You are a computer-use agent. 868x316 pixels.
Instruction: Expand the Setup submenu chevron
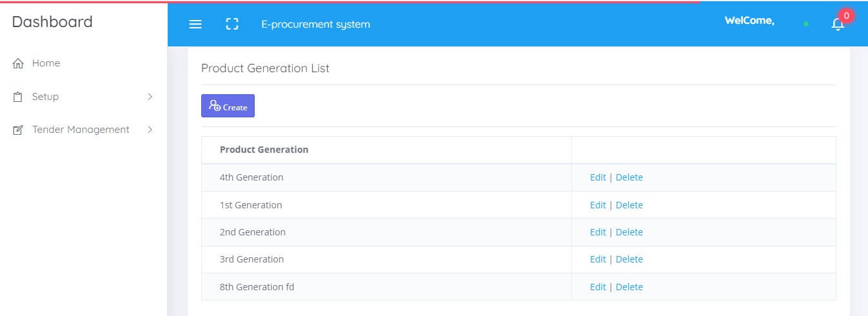pyautogui.click(x=150, y=97)
